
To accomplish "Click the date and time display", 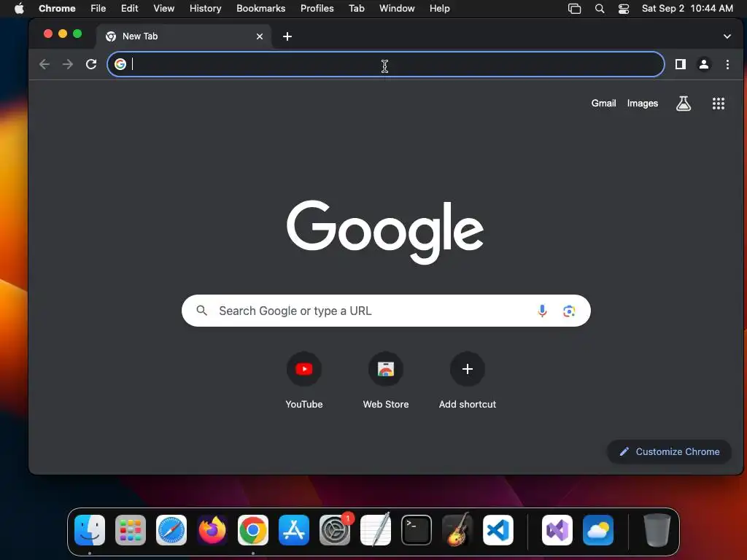I will 687,9.
